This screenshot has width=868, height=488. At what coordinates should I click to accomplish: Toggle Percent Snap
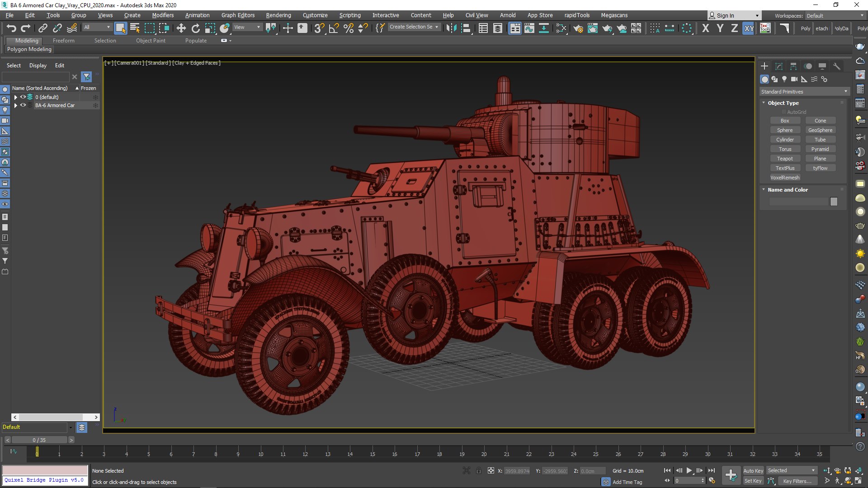(349, 28)
